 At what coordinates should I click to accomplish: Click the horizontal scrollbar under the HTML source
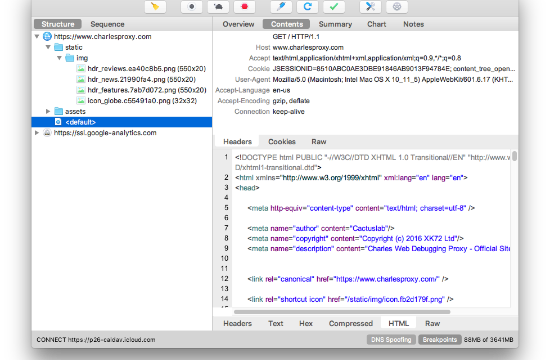point(342,312)
